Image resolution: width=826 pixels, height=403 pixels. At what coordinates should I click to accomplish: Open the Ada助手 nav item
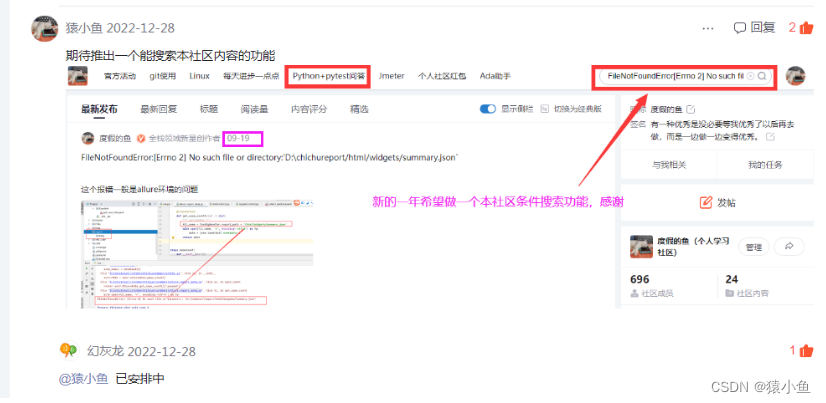495,76
